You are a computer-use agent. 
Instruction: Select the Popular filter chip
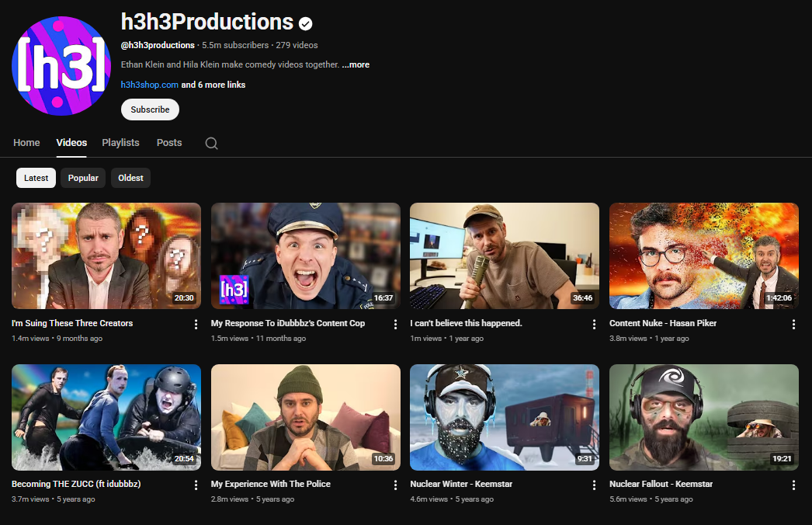pyautogui.click(x=82, y=178)
